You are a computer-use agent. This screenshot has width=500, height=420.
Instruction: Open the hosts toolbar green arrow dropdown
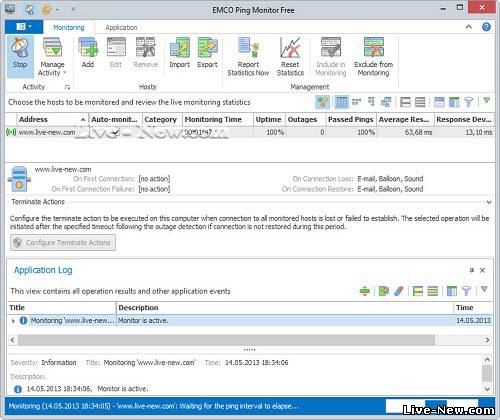[486, 100]
